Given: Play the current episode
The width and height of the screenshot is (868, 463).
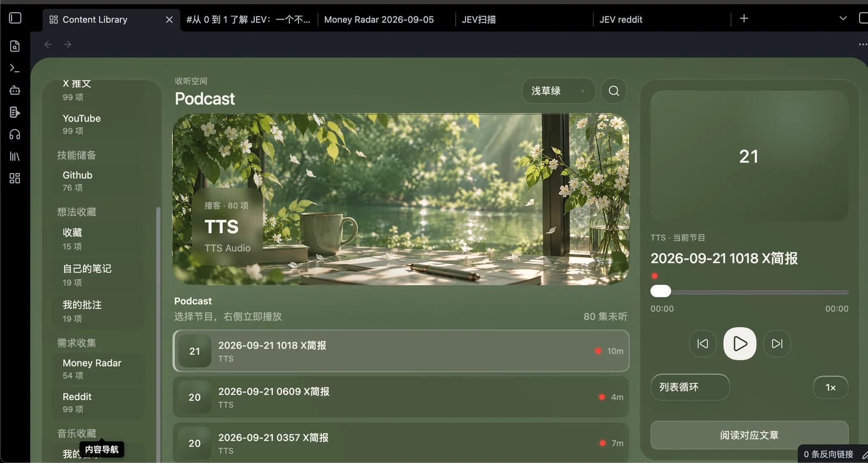Looking at the screenshot, I should click(740, 344).
